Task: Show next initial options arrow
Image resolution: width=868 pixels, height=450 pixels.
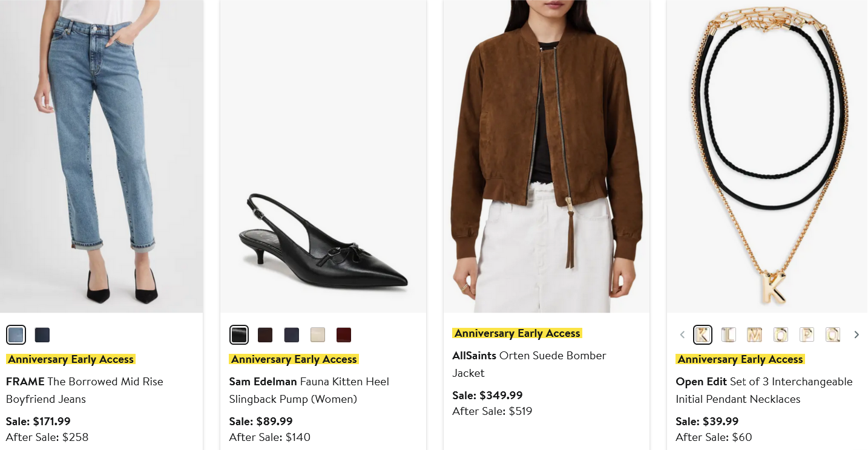Action: pyautogui.click(x=856, y=334)
